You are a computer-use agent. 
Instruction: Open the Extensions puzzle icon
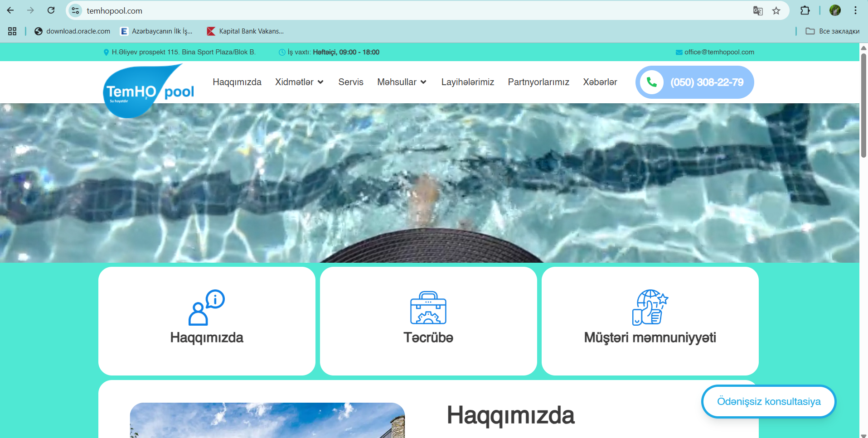click(x=805, y=10)
